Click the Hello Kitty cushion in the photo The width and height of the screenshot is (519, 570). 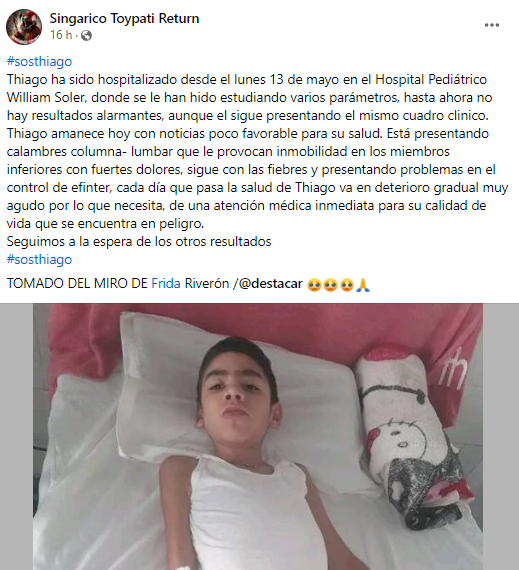(x=413, y=435)
